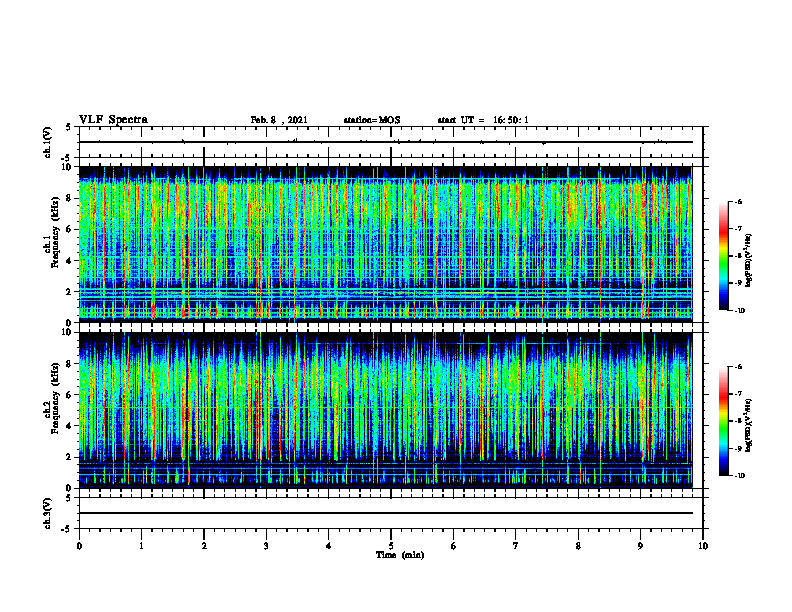
Task: Click time axis tick label "2"
Action: click(204, 546)
